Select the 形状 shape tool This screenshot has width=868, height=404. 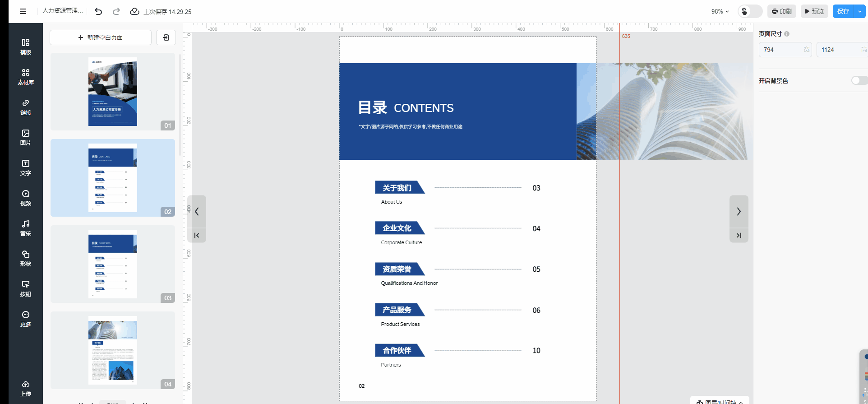click(26, 258)
